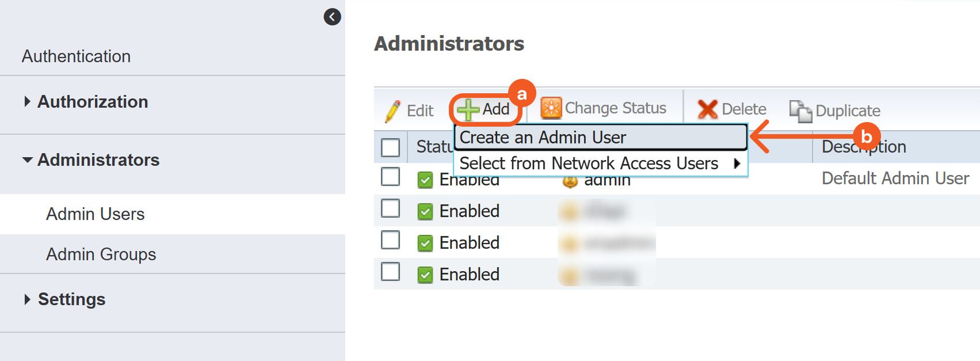Click the green plus Add icon
This screenshot has height=361, width=980.
[x=468, y=109]
